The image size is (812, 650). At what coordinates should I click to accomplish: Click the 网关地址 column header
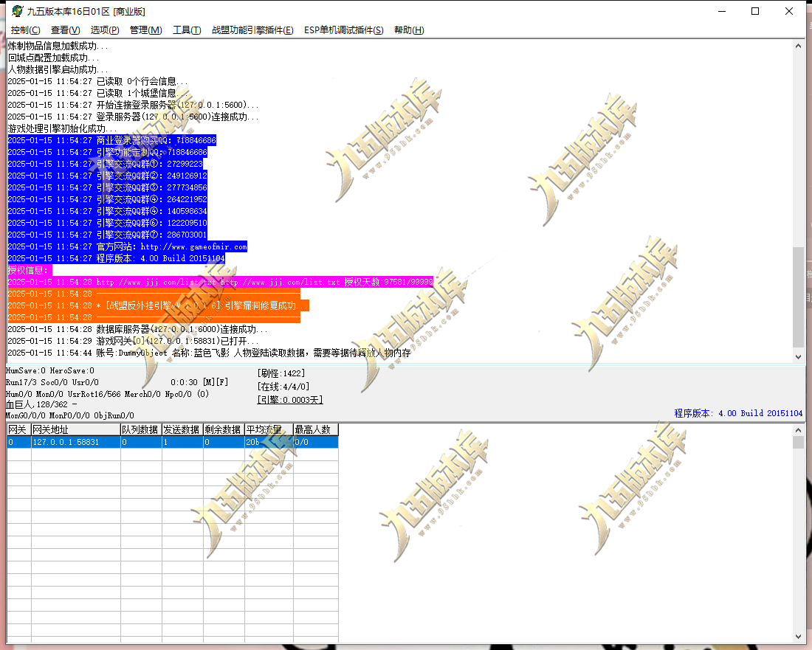tap(75, 429)
